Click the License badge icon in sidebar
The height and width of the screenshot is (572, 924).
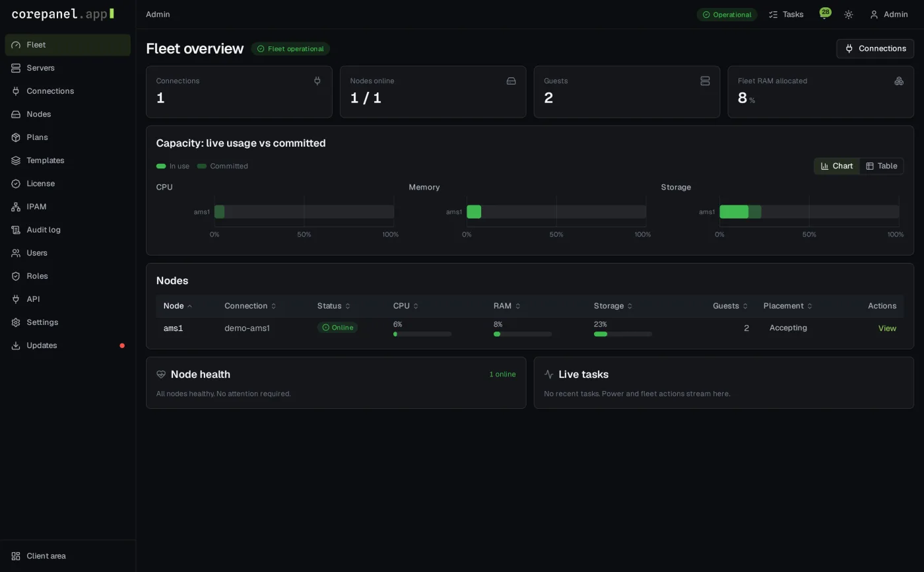[16, 184]
